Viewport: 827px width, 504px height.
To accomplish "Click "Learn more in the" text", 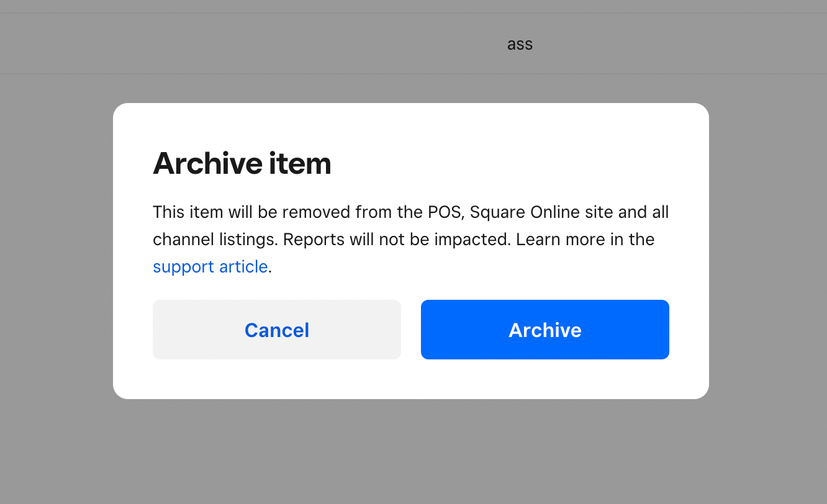I will [585, 240].
